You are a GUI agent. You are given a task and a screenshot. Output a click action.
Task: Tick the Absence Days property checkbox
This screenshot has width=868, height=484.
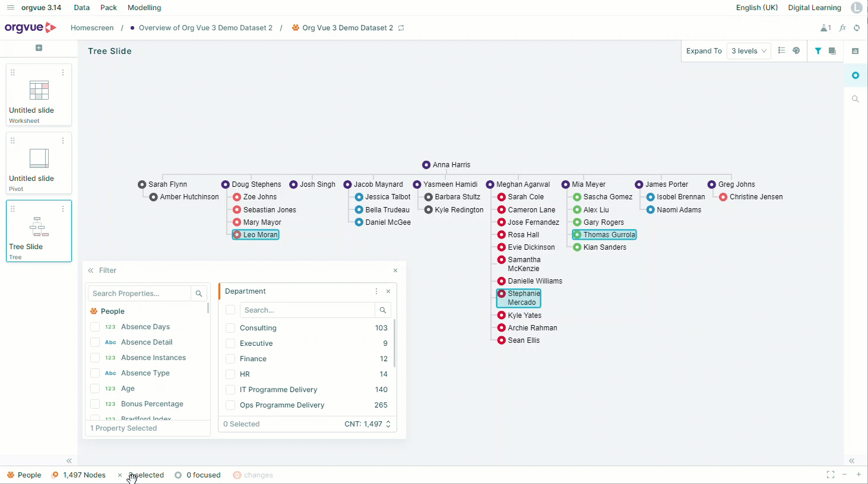[95, 327]
